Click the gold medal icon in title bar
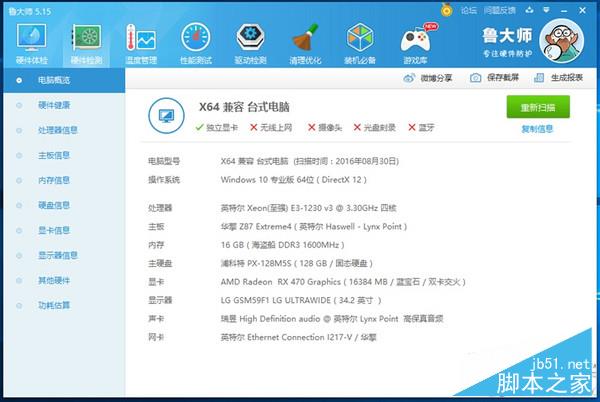Screen dimensions: 600x402 pyautogui.click(x=446, y=10)
